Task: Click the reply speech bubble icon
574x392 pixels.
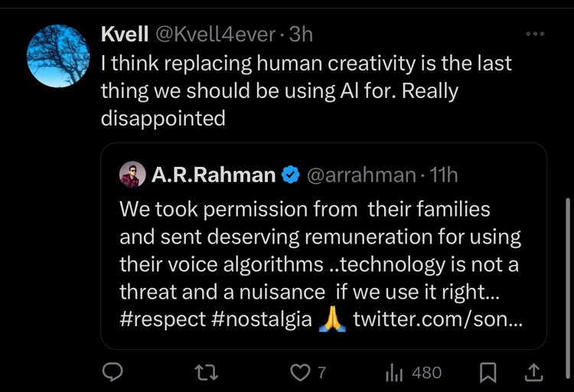Action: click(x=113, y=372)
